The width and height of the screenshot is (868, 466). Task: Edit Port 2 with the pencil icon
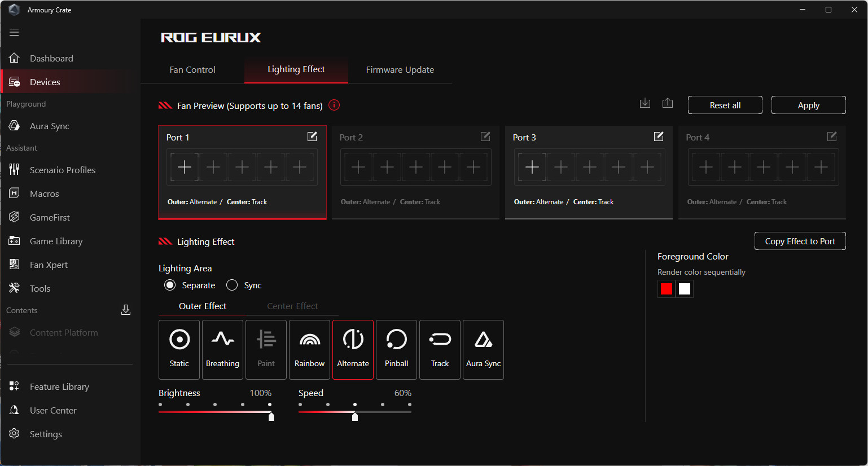click(x=485, y=137)
